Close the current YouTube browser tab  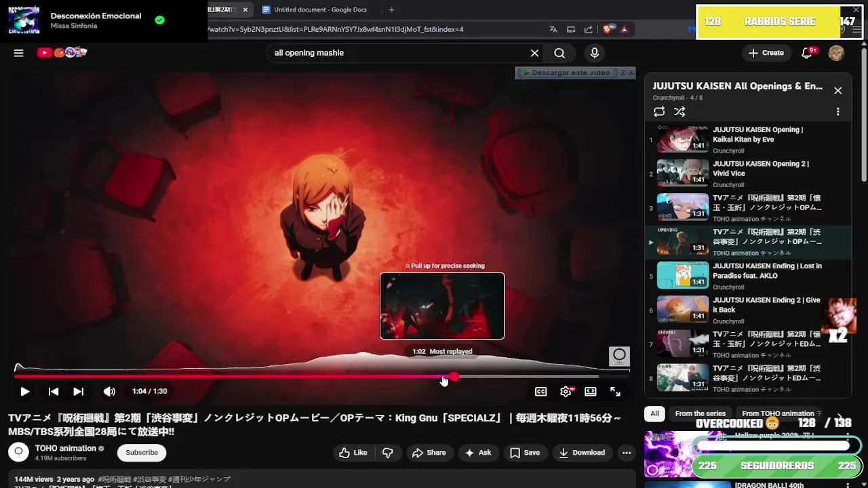(245, 9)
